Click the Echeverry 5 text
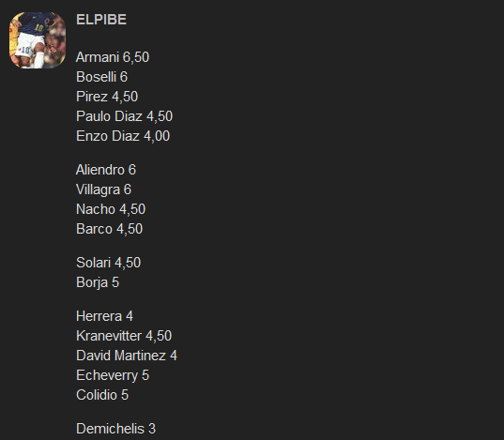This screenshot has height=440, width=504. click(x=113, y=375)
